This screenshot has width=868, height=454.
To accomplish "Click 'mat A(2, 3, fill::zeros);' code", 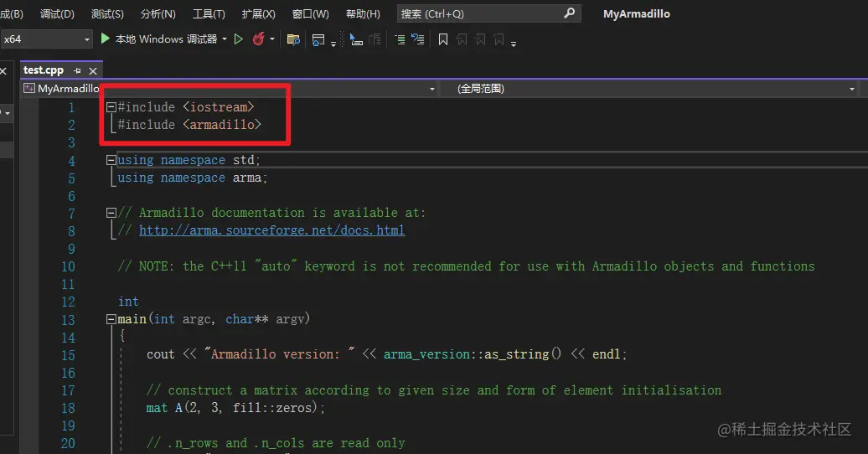I will [235, 408].
